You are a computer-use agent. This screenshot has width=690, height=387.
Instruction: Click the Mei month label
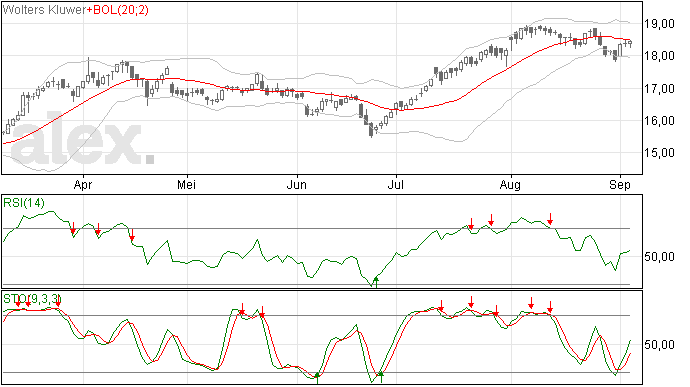(187, 185)
